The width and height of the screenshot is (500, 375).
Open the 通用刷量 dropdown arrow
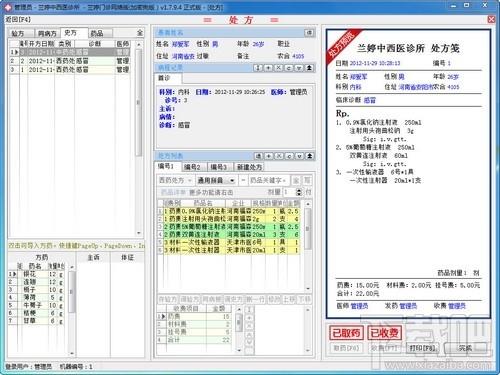(x=232, y=181)
